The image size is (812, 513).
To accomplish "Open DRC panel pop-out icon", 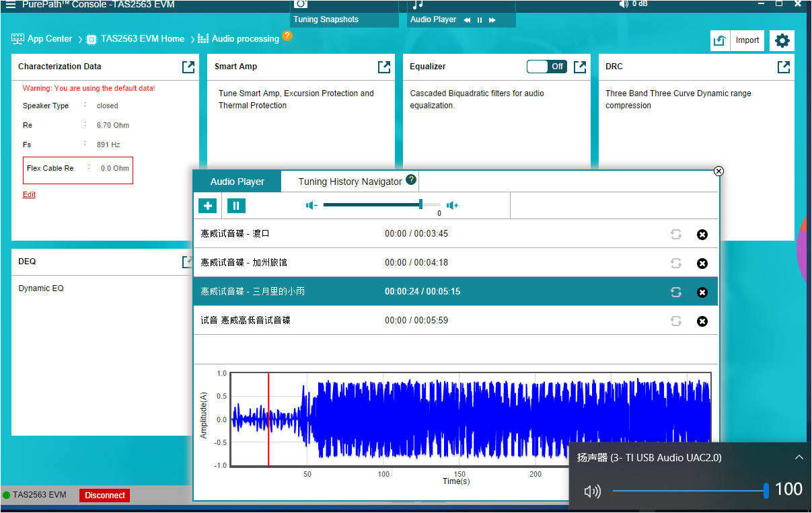I will coord(784,67).
